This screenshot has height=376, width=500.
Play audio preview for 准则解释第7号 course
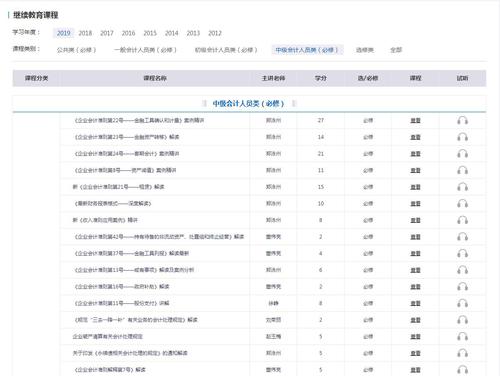tap(462, 370)
